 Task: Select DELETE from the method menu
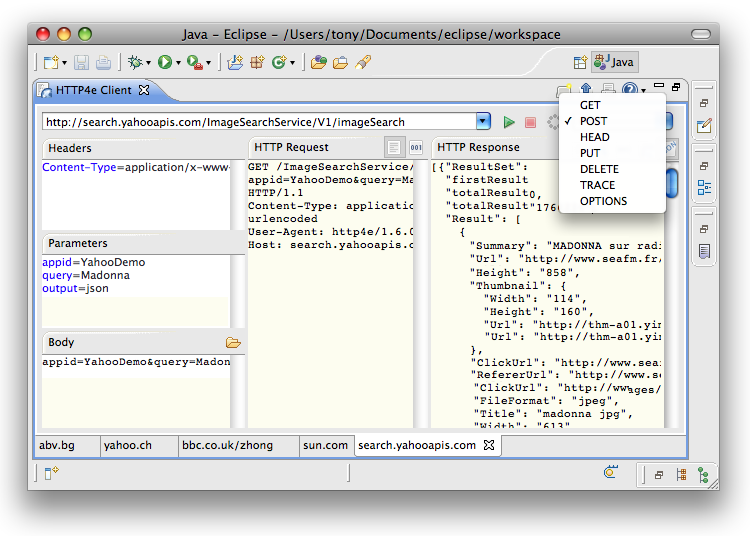pyautogui.click(x=599, y=169)
